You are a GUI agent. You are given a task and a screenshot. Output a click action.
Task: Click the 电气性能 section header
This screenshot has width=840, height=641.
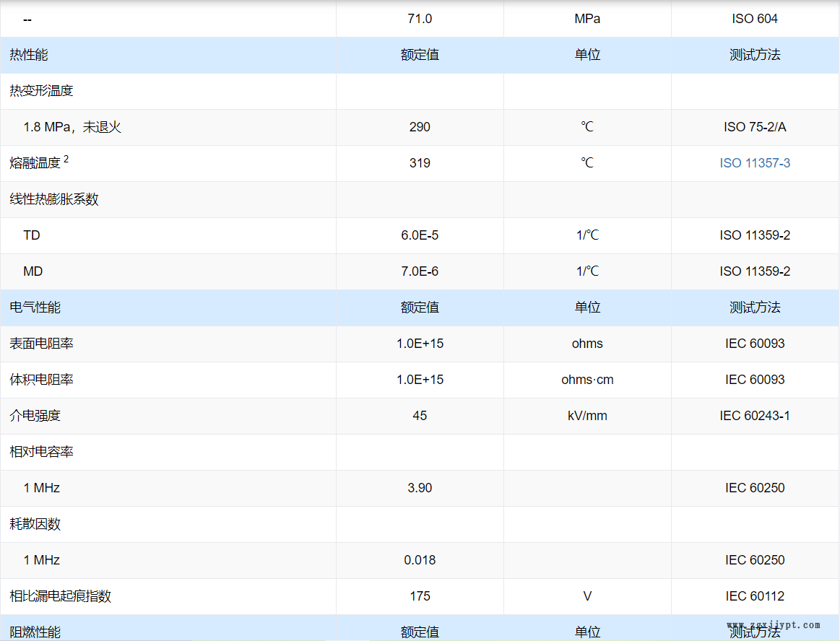pyautogui.click(x=35, y=308)
